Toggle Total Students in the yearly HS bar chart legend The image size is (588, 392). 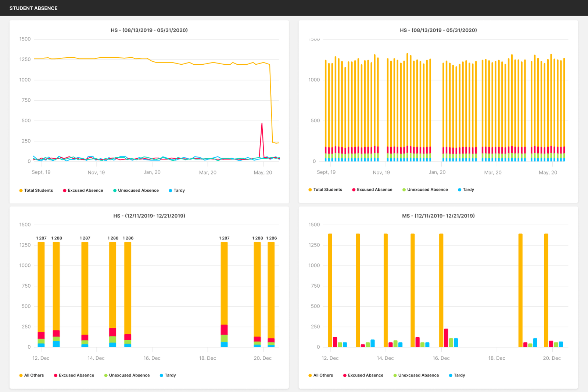coord(325,190)
